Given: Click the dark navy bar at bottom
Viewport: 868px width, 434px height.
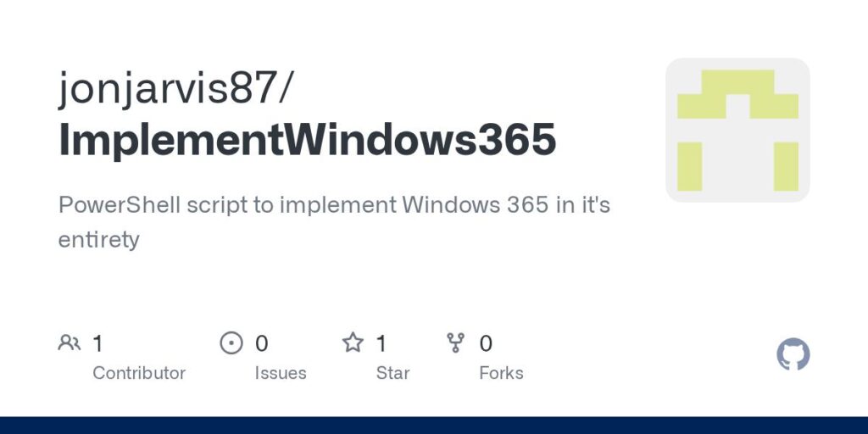Looking at the screenshot, I should coord(434,426).
